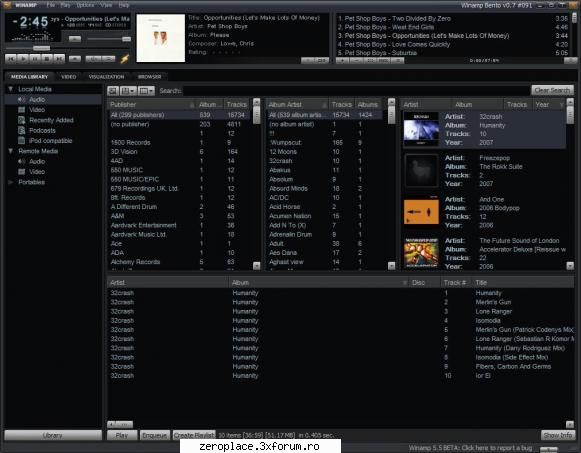Open the Options menu
The width and height of the screenshot is (581, 453).
tap(85, 5)
